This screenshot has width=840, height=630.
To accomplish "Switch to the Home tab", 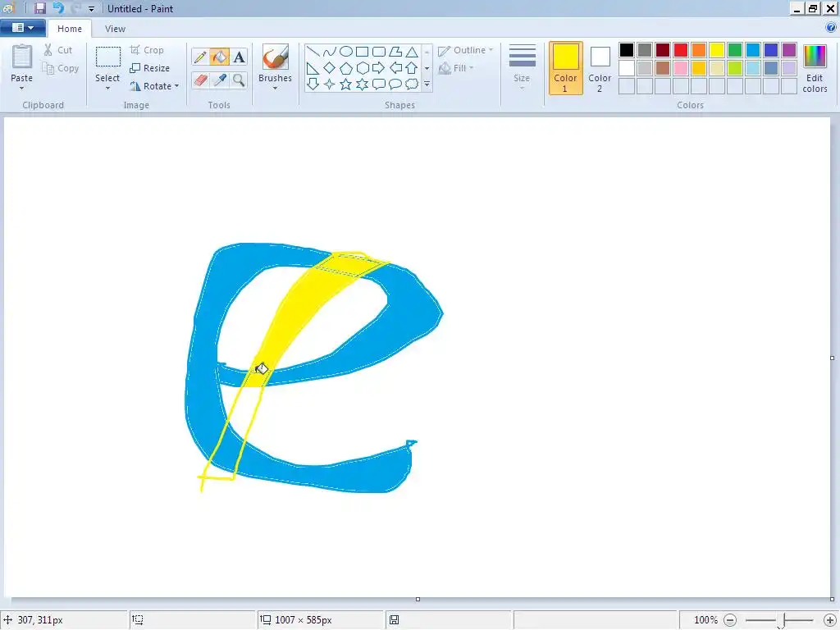I will click(70, 29).
